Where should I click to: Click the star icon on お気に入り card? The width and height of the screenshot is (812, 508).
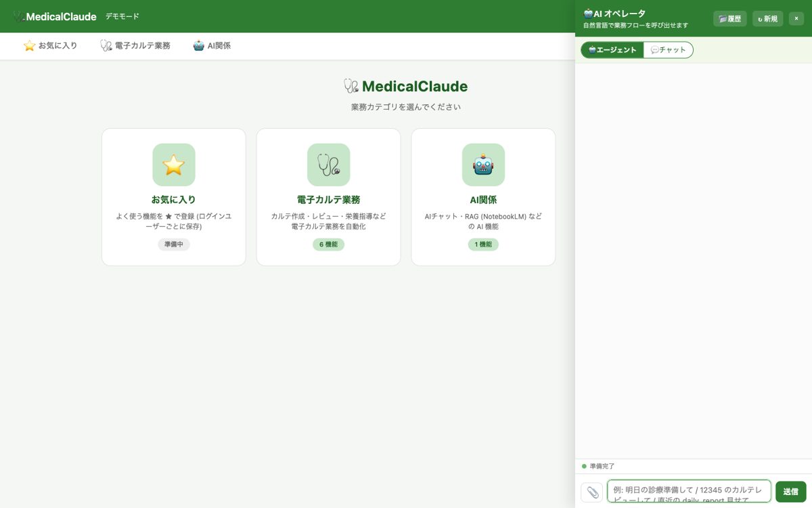click(174, 165)
